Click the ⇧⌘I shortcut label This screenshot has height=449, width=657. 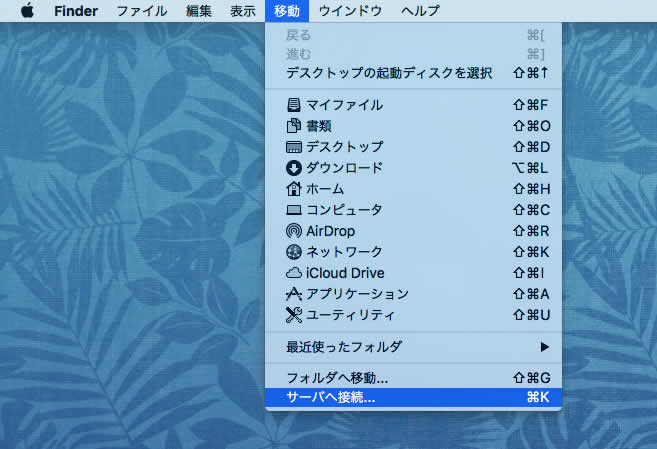(x=528, y=273)
